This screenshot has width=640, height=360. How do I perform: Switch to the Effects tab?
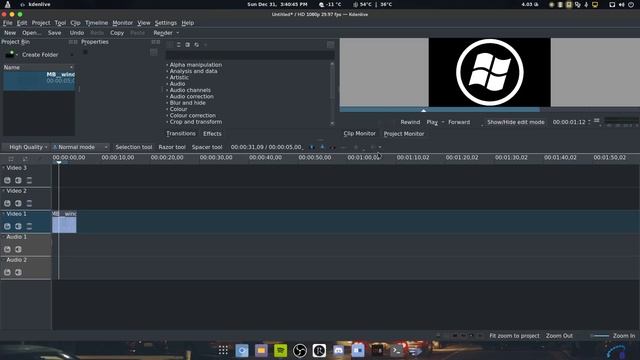pyautogui.click(x=212, y=133)
